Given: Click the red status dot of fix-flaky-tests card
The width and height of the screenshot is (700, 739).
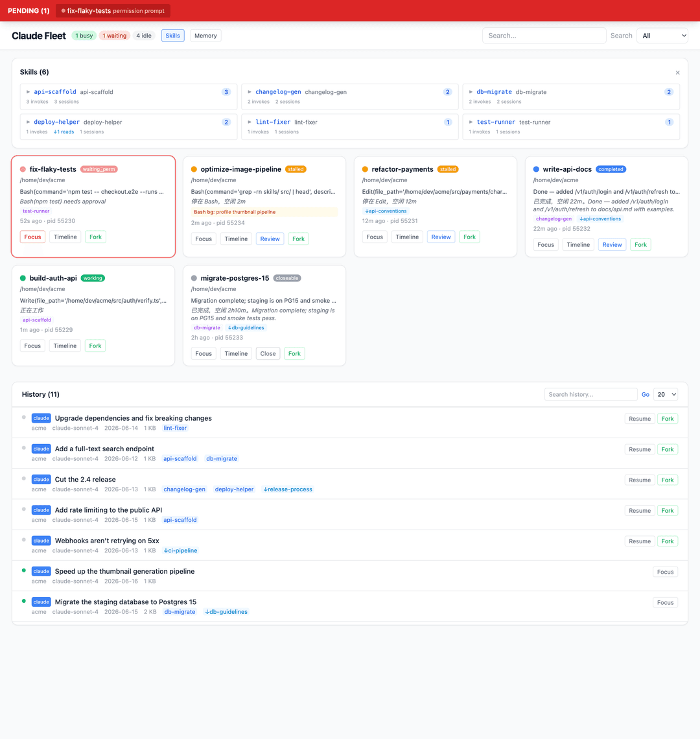Looking at the screenshot, I should (23, 169).
